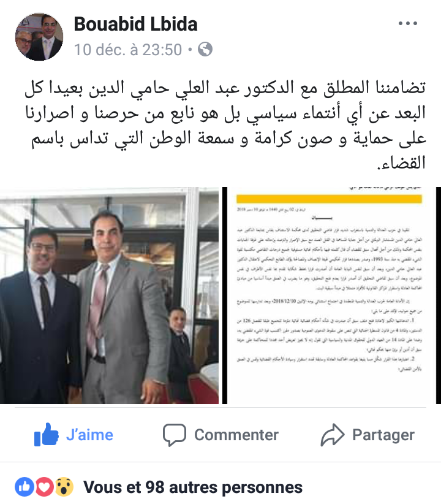Toggle the blue thumbs-up like icon
Viewport: 441px width, 504px height.
click(x=47, y=434)
